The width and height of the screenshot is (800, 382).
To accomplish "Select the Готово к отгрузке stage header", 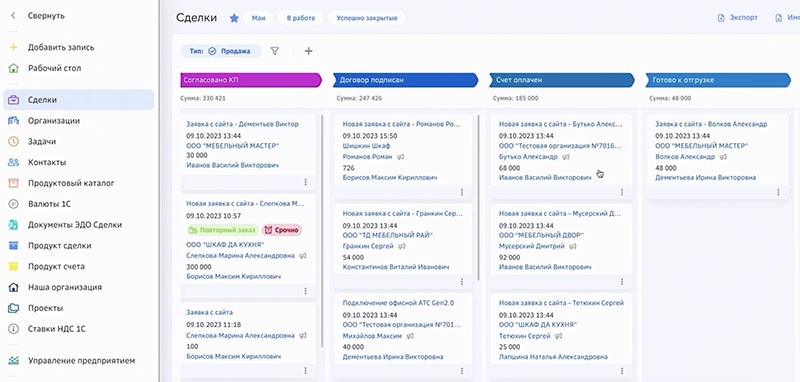I will click(718, 80).
